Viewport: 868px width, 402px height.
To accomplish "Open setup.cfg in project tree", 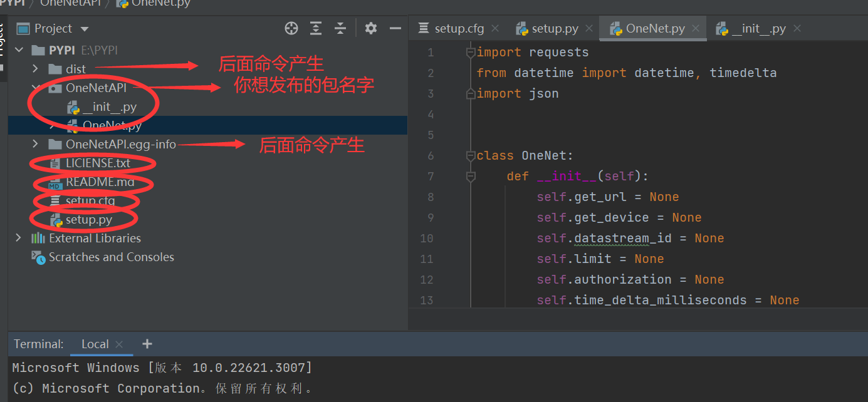I will [x=90, y=201].
